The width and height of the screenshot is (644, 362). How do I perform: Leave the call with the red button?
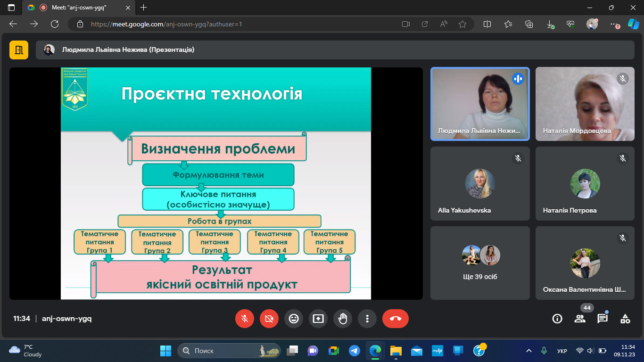tap(395, 319)
